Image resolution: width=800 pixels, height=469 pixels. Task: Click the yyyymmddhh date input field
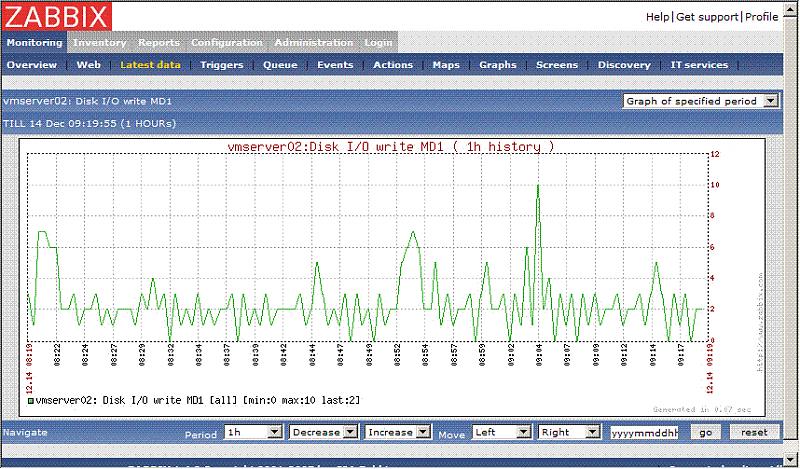point(644,432)
